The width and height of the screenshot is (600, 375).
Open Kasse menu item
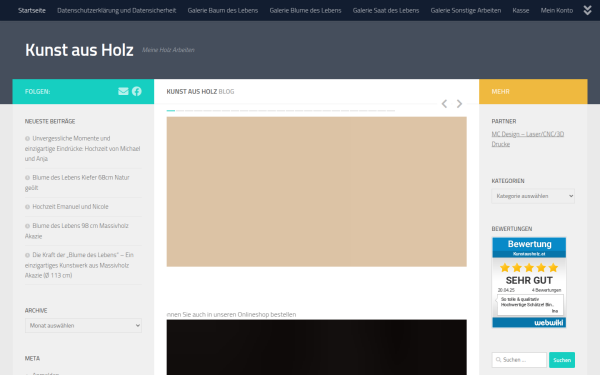point(521,10)
